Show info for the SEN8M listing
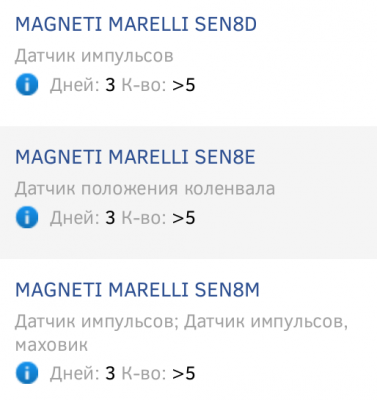The width and height of the screenshot is (377, 400). [x=27, y=373]
